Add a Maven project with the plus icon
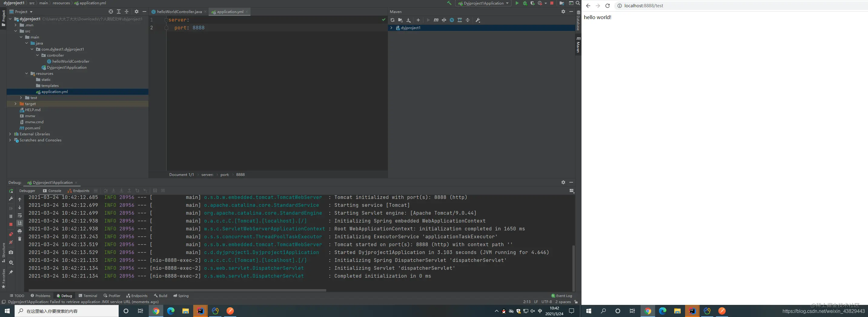Viewport: 868px width, 317px height. click(418, 20)
